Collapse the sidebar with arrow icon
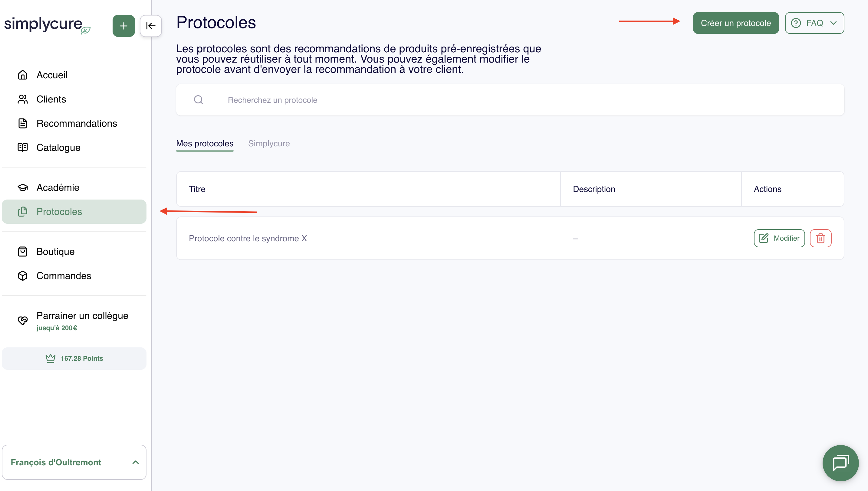The image size is (868, 491). tap(150, 26)
